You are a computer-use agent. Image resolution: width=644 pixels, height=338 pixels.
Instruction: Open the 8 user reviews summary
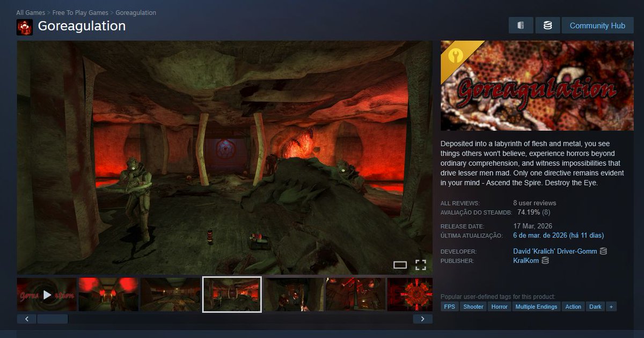click(535, 203)
